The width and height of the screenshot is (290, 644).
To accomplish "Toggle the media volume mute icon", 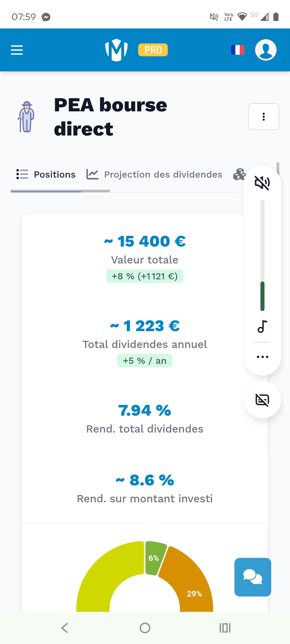I will tap(262, 183).
